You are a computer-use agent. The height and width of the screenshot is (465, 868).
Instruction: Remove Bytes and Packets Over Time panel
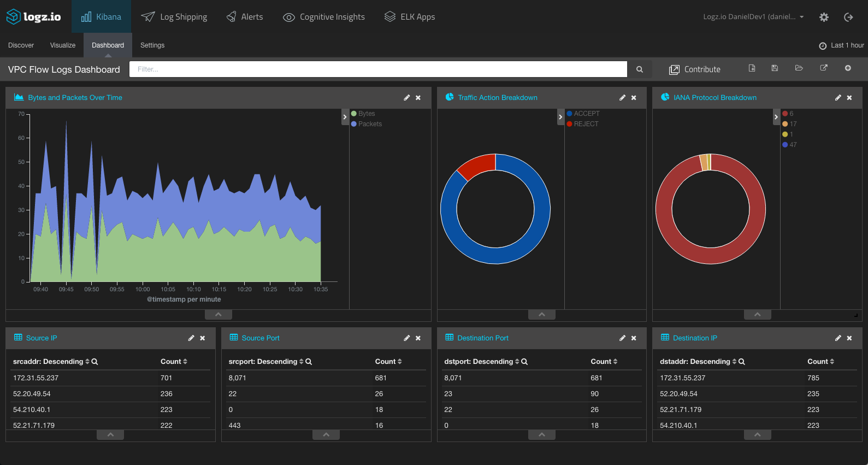[418, 98]
